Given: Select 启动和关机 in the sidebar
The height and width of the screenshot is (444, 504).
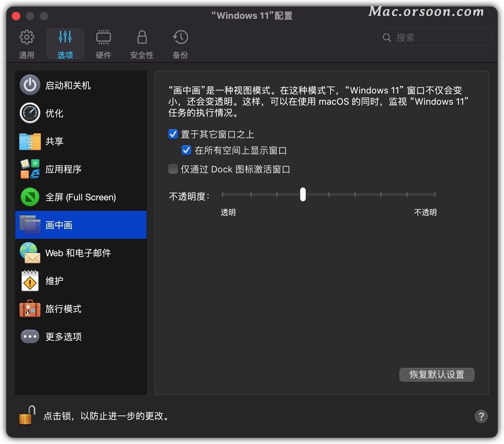Looking at the screenshot, I should click(x=81, y=85).
